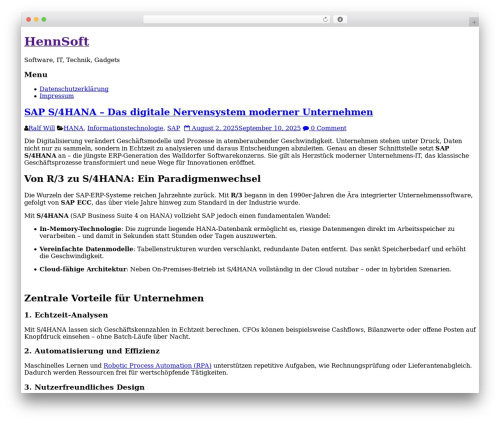Click subheading '2. Automatisierung und Effizienz'
The width and height of the screenshot is (500, 423).
[x=92, y=351]
